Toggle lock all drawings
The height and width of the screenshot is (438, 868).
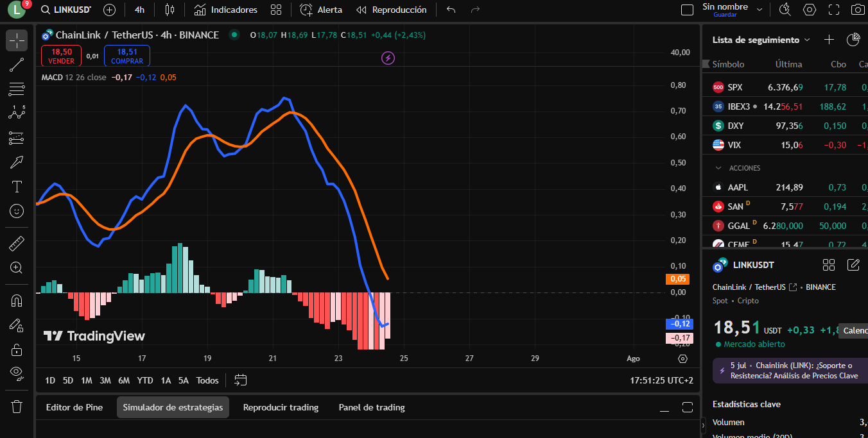pyautogui.click(x=17, y=350)
